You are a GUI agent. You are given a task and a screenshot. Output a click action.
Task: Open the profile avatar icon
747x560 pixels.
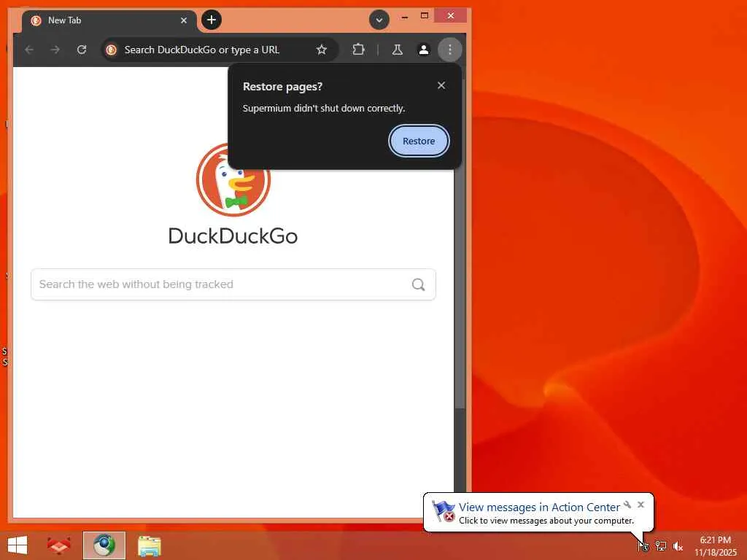[x=424, y=50]
